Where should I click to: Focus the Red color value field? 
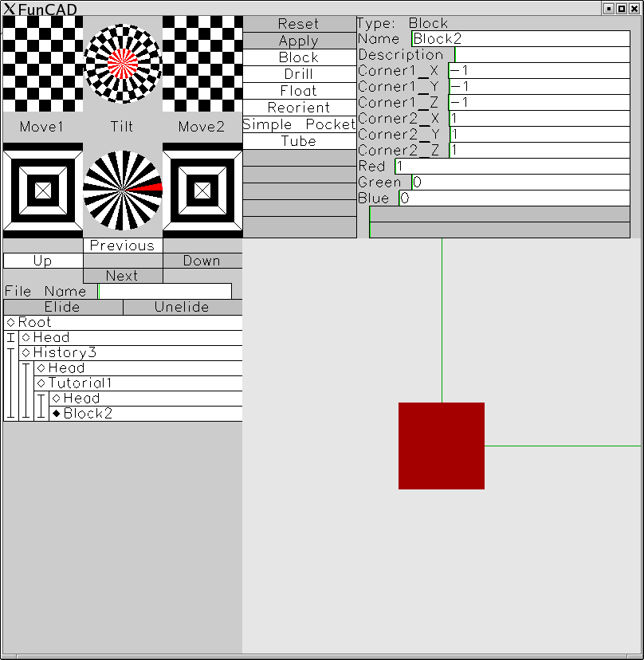point(512,167)
